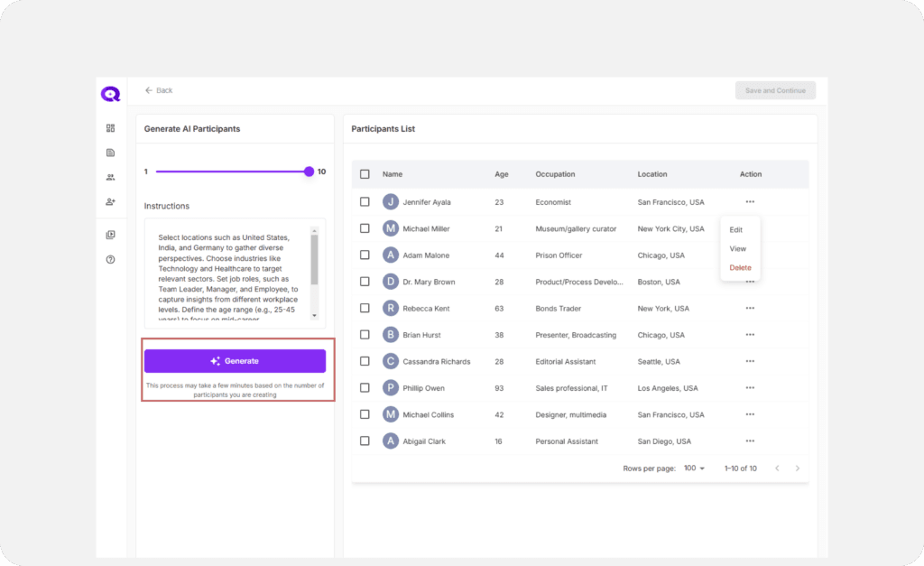Select the checkbox for Rebecca Kent
This screenshot has width=924, height=566.
coord(365,308)
